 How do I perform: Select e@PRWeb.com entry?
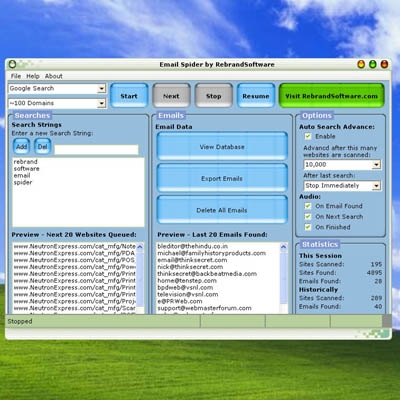[180, 301]
